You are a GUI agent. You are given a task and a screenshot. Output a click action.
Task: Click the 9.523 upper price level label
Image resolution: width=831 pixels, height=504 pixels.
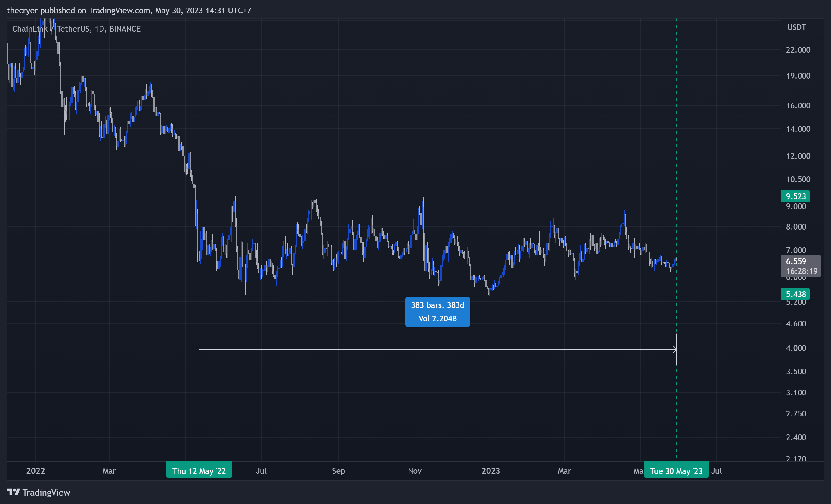tap(795, 196)
